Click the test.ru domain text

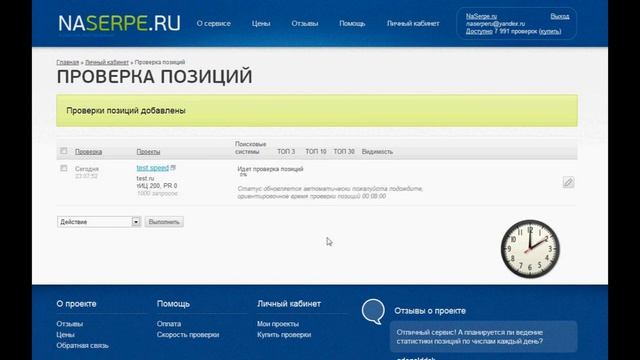click(145, 178)
